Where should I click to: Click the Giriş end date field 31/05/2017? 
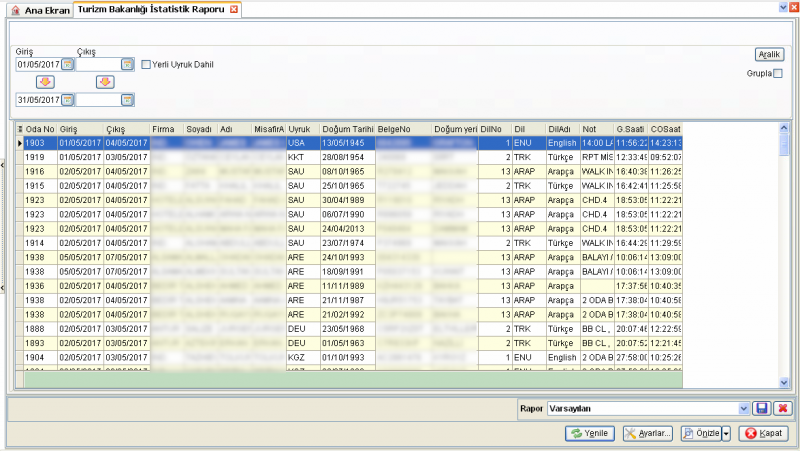(39, 100)
